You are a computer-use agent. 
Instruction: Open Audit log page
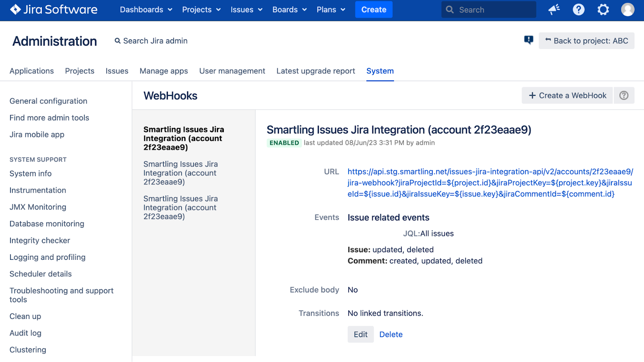coord(25,333)
